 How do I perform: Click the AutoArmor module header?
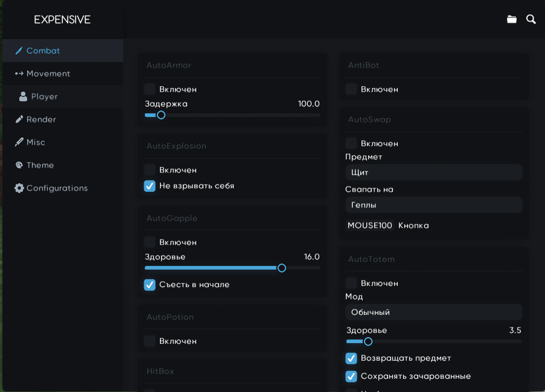click(x=169, y=65)
